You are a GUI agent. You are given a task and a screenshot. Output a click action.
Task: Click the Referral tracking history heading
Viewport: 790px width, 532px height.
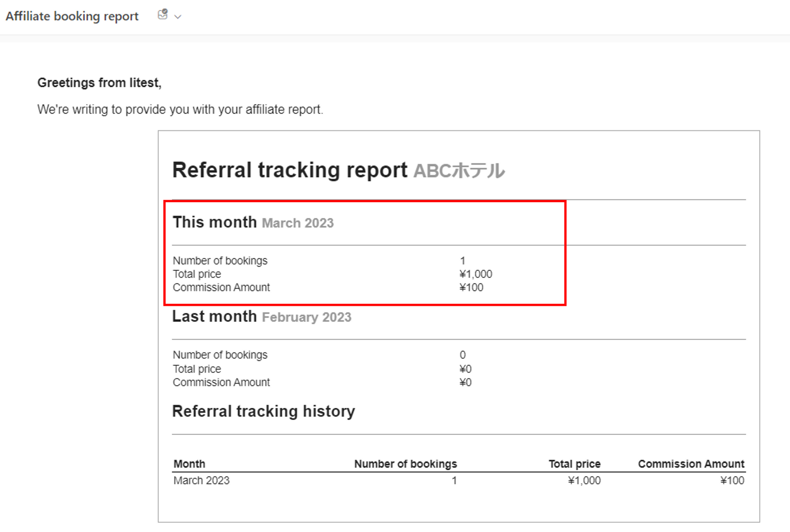point(263,411)
